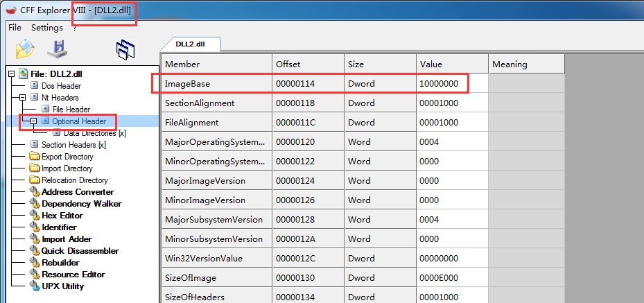Click the Dos Header page icon
Viewport: 644px width, 303px height.
(x=35, y=86)
